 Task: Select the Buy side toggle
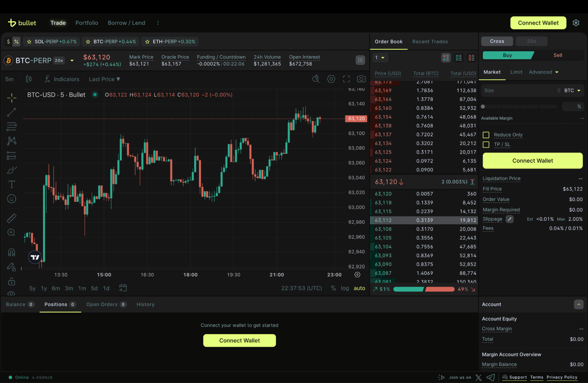tap(508, 55)
